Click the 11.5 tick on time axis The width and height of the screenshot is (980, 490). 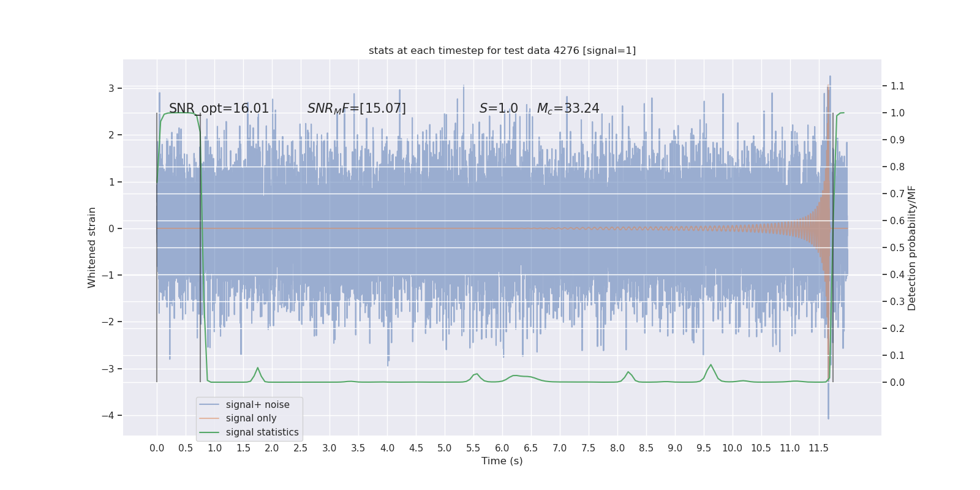[x=818, y=448]
